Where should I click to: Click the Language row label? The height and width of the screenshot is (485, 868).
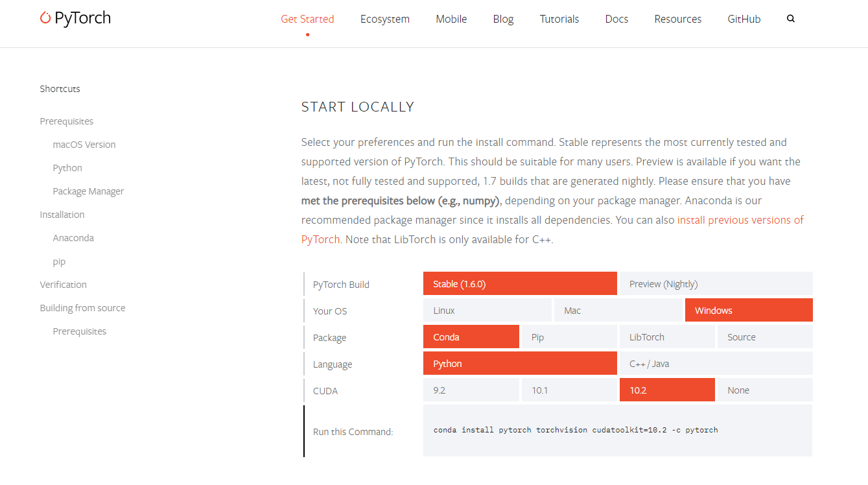[x=333, y=364]
